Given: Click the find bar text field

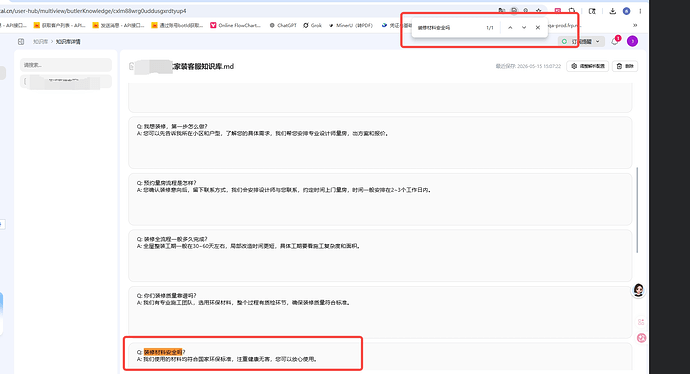Looking at the screenshot, I should (x=449, y=27).
